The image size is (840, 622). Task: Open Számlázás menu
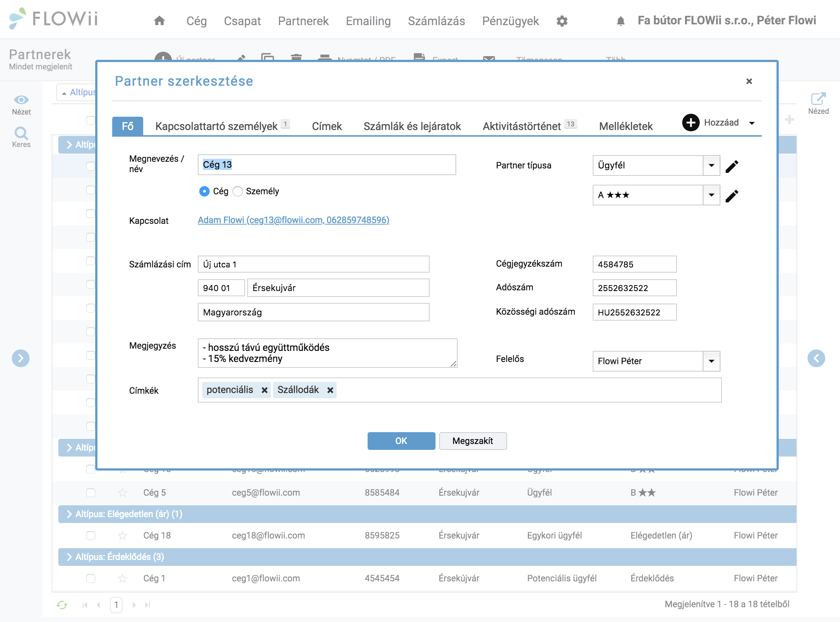click(x=436, y=21)
